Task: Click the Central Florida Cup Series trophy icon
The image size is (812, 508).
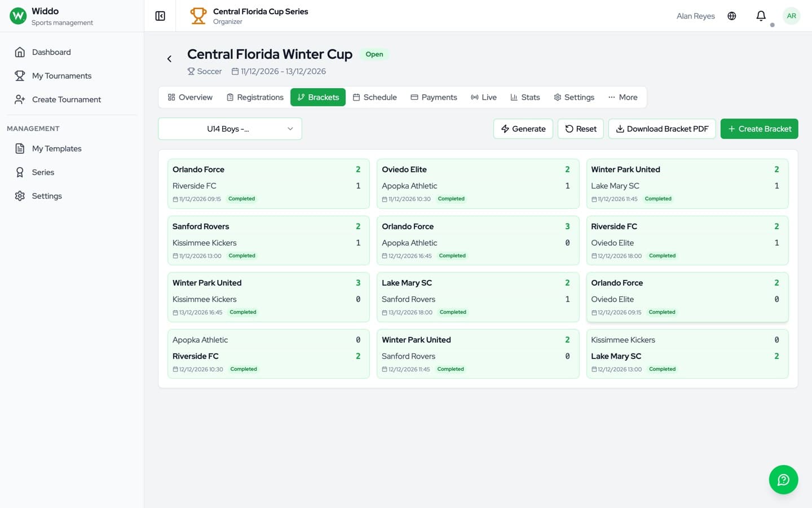Action: [198, 16]
